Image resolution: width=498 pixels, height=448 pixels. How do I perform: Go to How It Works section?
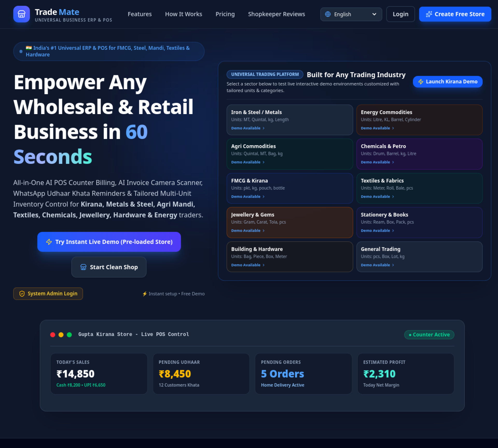[183, 14]
